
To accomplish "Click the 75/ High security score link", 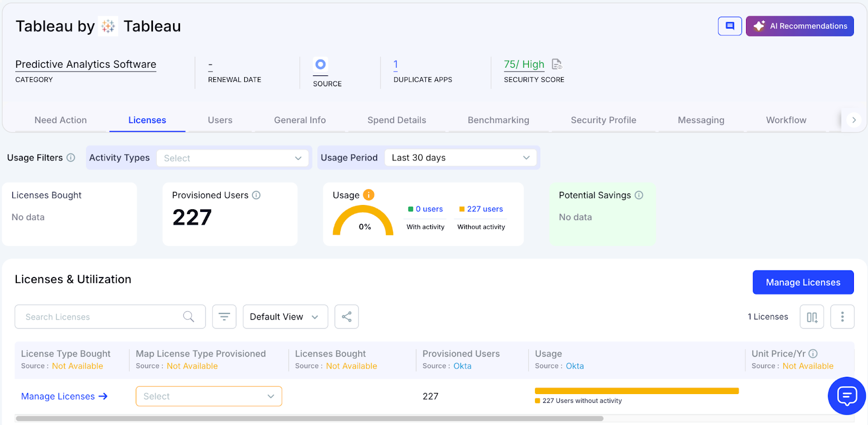I will click(x=524, y=65).
